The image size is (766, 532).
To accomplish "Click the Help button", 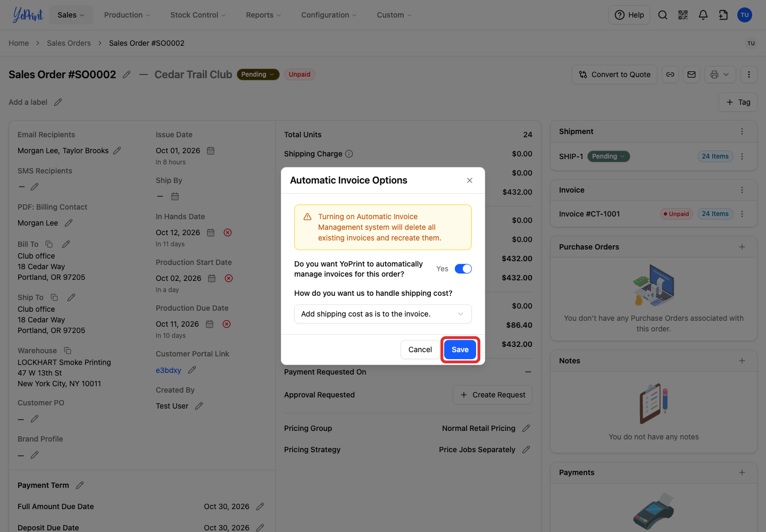I will pos(629,15).
